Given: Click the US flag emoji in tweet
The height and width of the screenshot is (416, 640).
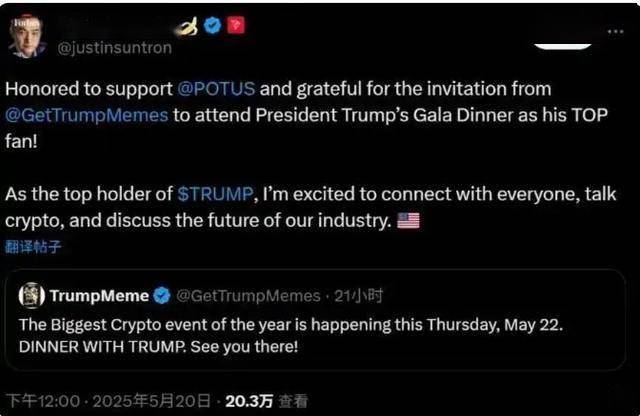Looking at the screenshot, I should coord(408,220).
